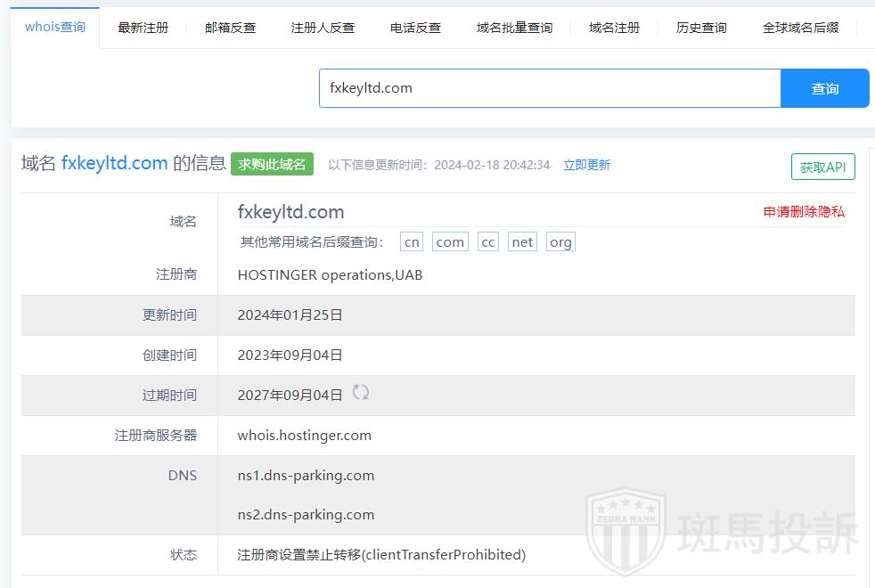This screenshot has height=588, width=875.
Task: Open the 邮箱反查 tab
Action: tap(230, 28)
